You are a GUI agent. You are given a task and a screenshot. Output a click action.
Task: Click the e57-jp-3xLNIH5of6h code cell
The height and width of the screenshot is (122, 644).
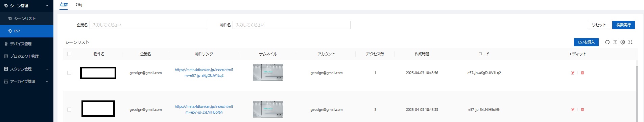[484, 110]
